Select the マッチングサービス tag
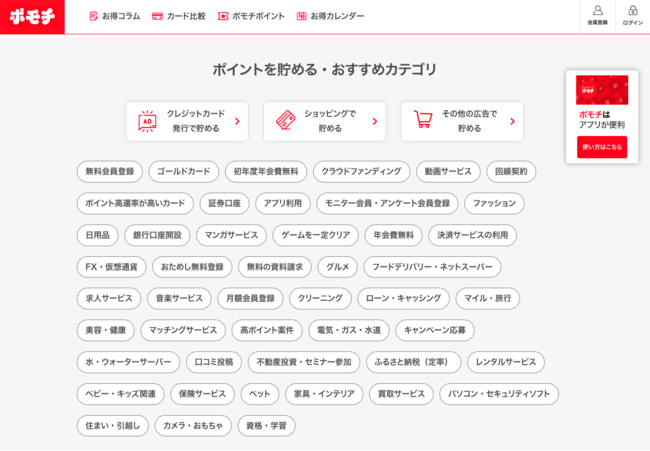Viewport: 650px width, 451px height. (183, 330)
